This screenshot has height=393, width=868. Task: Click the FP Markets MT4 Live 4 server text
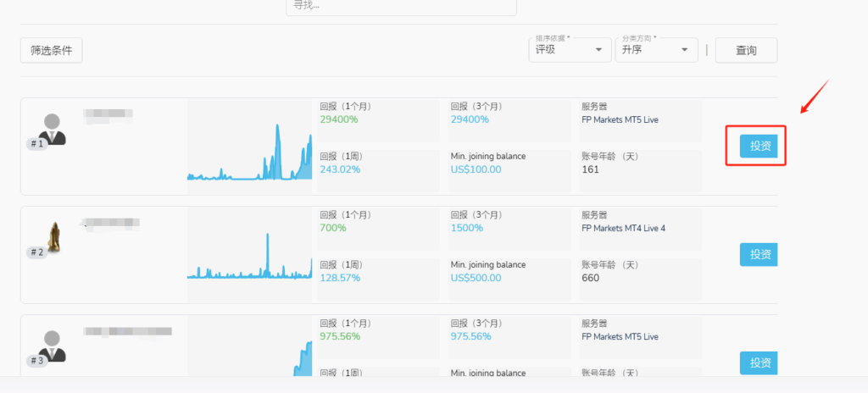[623, 228]
